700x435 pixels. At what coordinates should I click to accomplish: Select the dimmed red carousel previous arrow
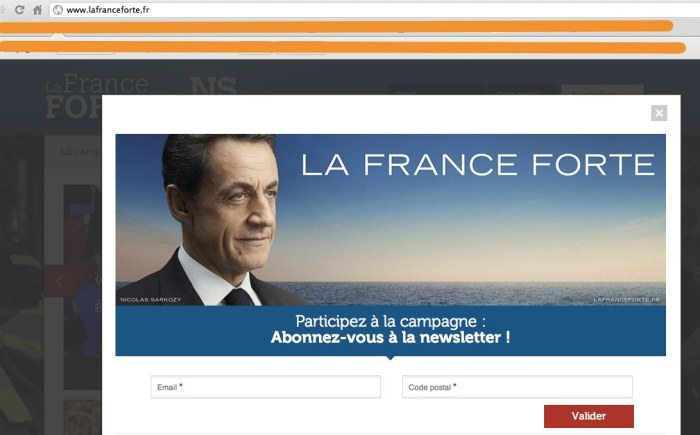click(59, 281)
